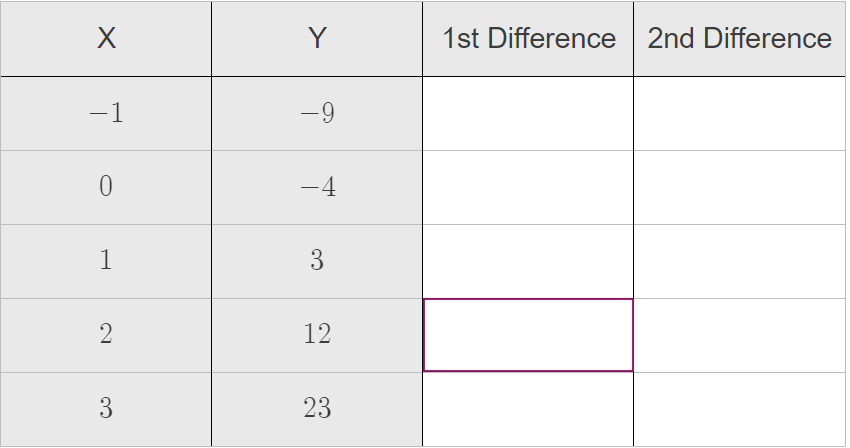Screen dimensions: 850x448
Task: Click the Y value −4 cell
Action: pyautogui.click(x=317, y=188)
